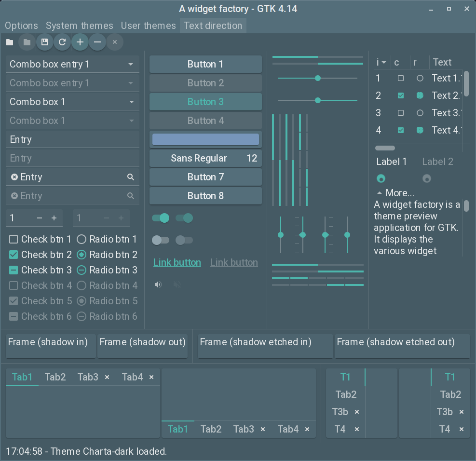The width and height of the screenshot is (476, 461).
Task: Click the save floppy disk toolbar icon
Action: 45,42
